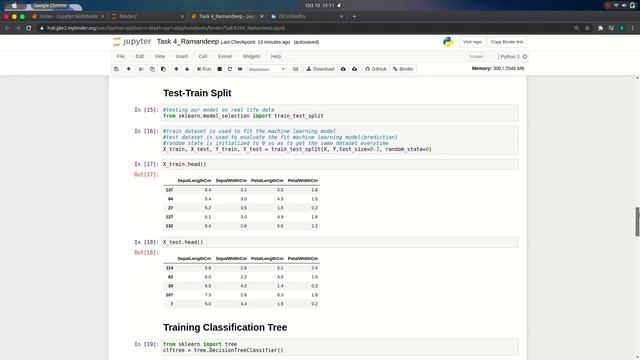This screenshot has height=360, width=640.
Task: Open the Help menu
Action: [x=276, y=56]
